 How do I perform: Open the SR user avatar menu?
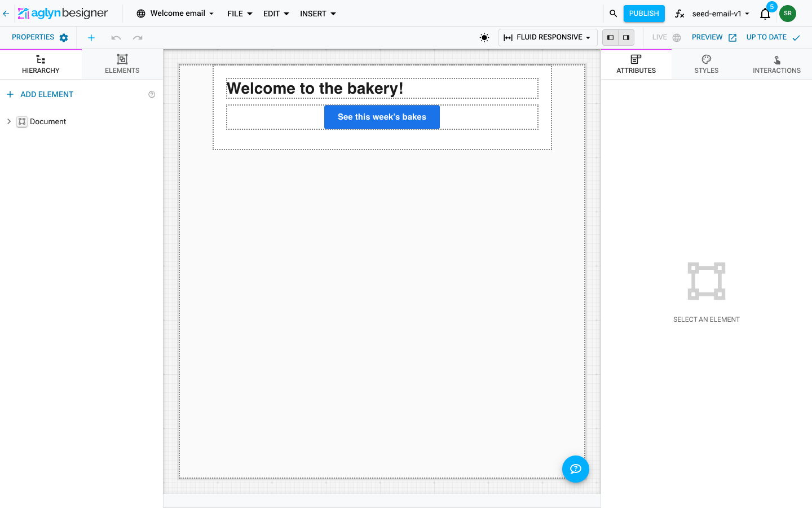click(788, 14)
